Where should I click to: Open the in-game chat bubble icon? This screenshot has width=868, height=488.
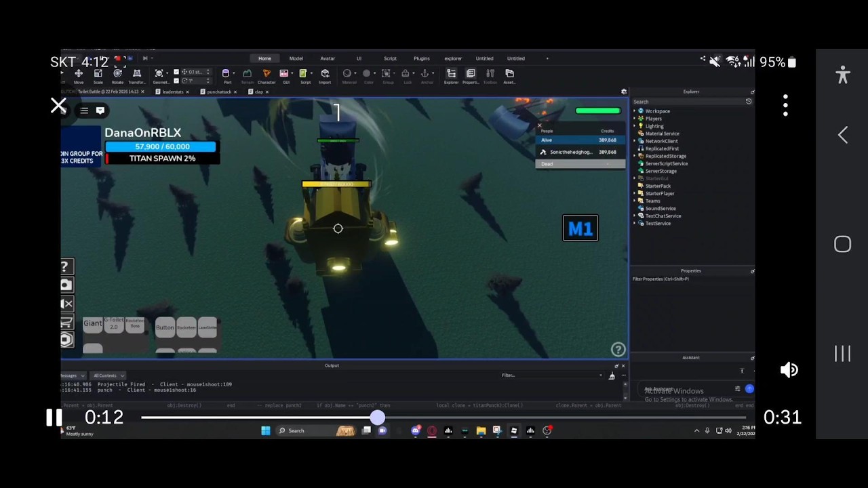(x=100, y=110)
